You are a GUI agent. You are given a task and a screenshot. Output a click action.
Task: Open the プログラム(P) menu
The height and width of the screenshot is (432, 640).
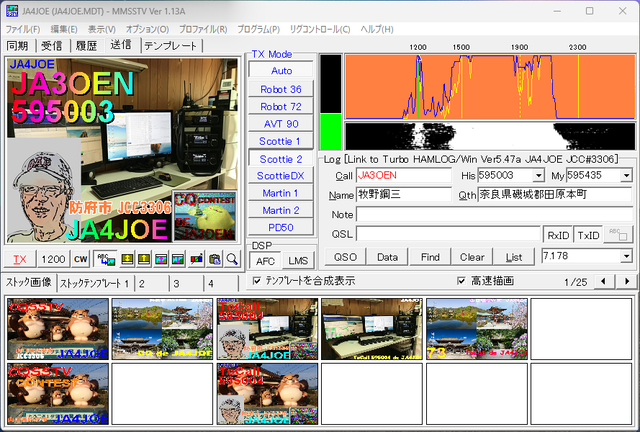(x=258, y=29)
